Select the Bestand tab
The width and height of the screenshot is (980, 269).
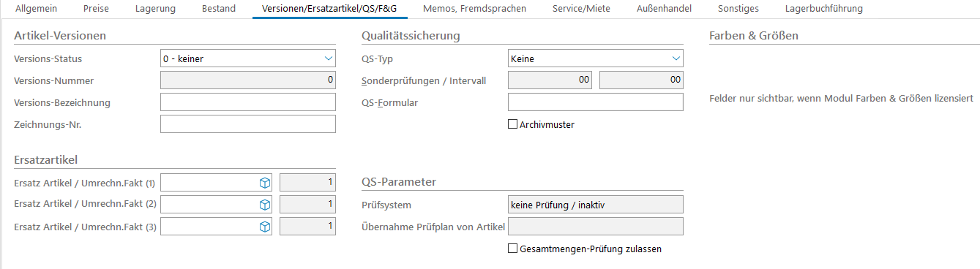(219, 9)
